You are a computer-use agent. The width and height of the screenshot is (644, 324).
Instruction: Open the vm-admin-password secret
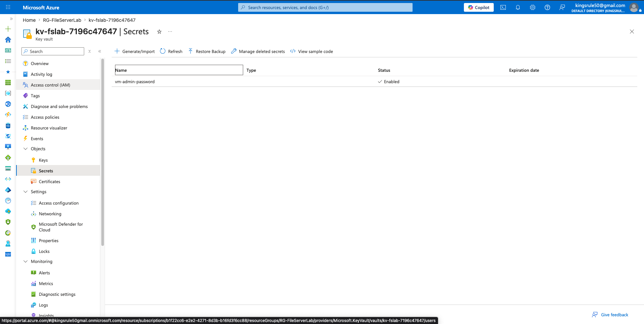135,82
